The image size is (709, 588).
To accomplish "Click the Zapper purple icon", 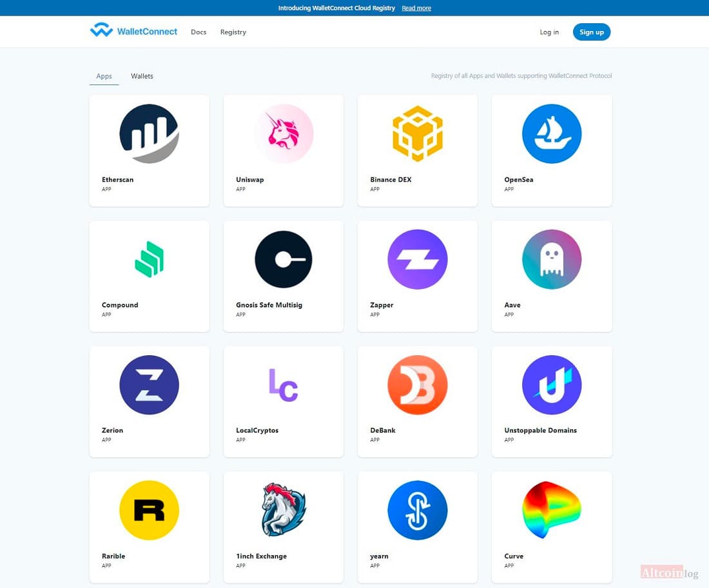I will (418, 259).
